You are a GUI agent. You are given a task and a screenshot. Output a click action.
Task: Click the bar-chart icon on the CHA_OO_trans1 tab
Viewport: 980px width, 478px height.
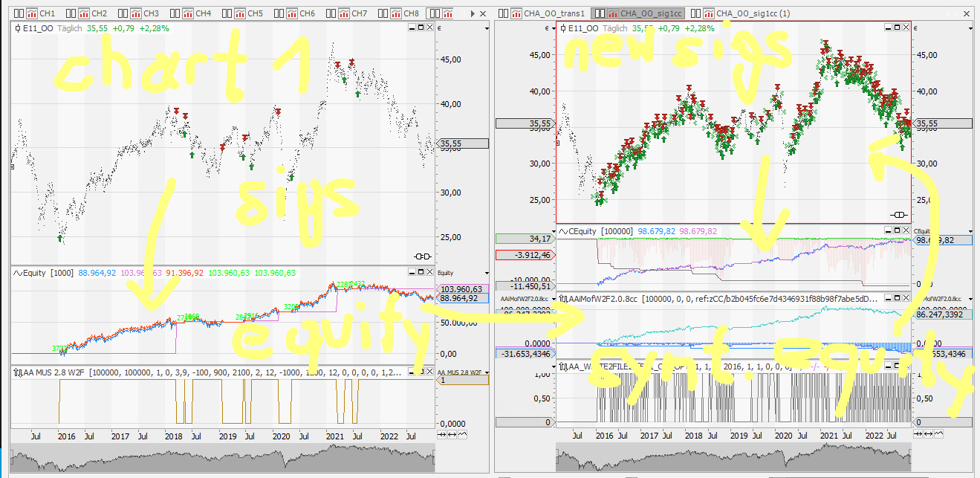[x=516, y=13]
